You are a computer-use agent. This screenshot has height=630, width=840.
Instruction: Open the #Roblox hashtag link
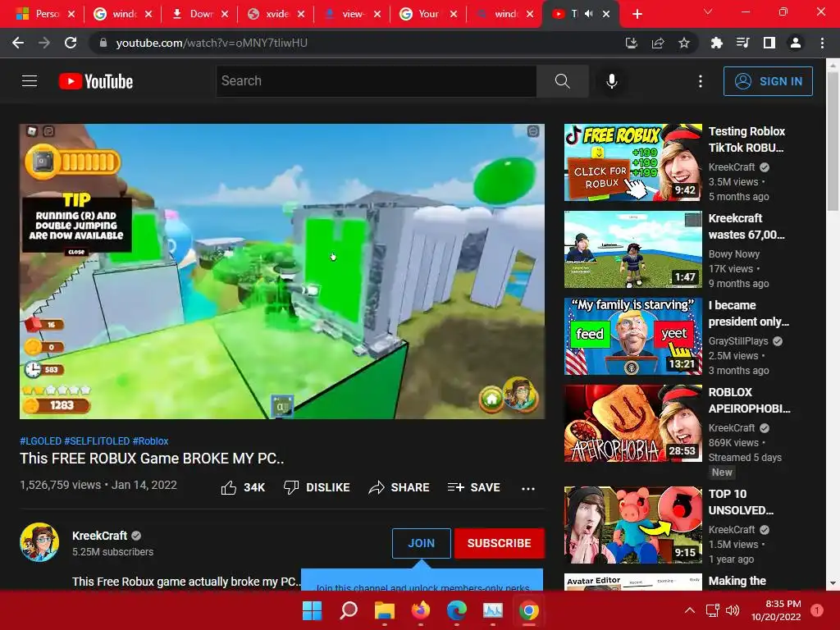151,441
